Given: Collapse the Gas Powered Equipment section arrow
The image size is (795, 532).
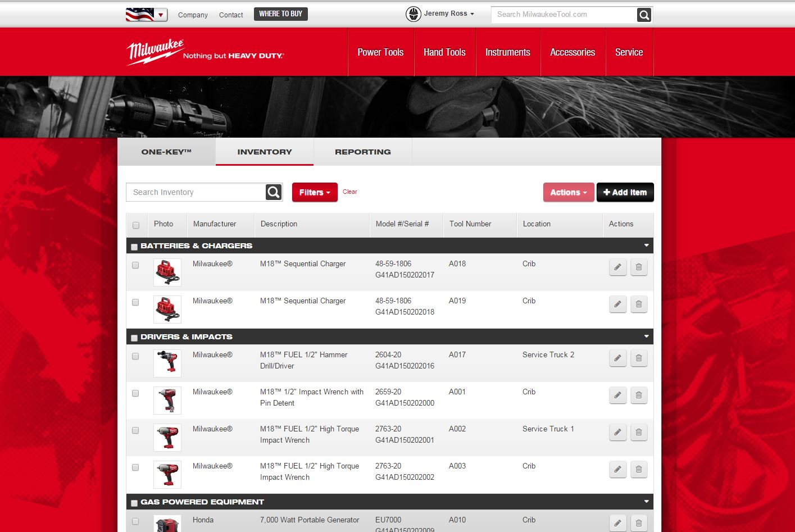Looking at the screenshot, I should pos(646,502).
